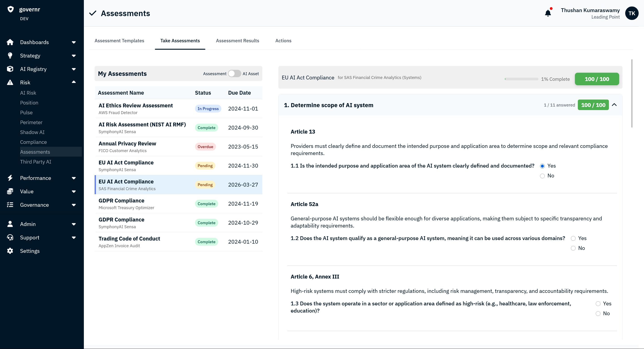Click the Settings gear icon

tap(10, 251)
